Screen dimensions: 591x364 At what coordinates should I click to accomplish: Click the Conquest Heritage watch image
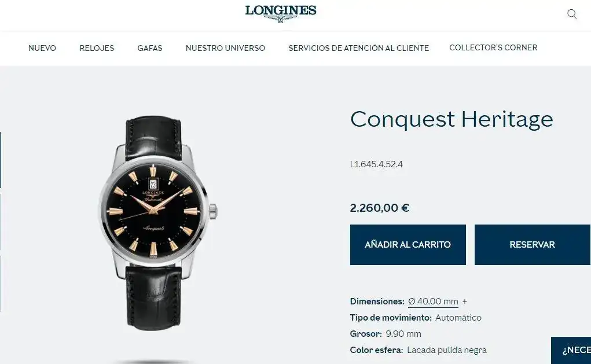coord(157,223)
